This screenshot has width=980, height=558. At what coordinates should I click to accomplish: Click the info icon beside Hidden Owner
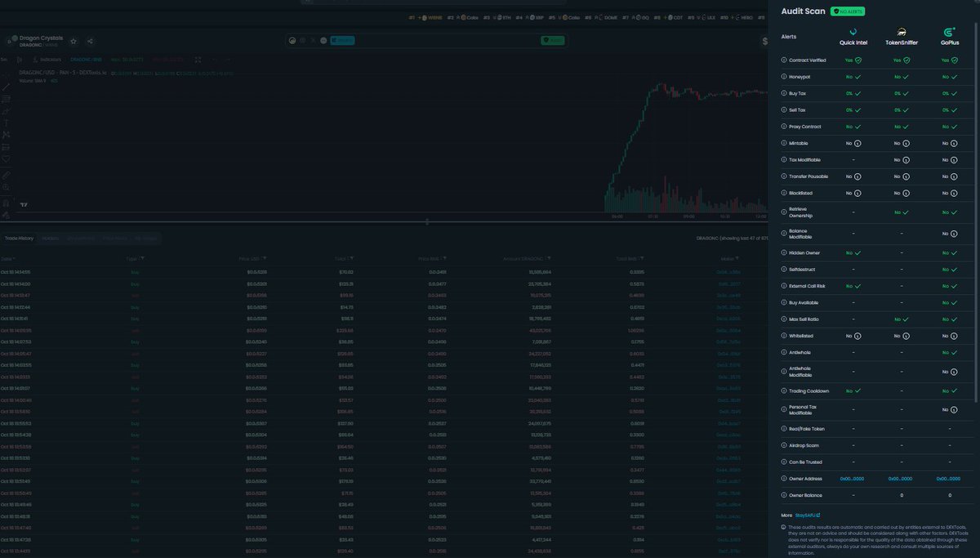(784, 252)
